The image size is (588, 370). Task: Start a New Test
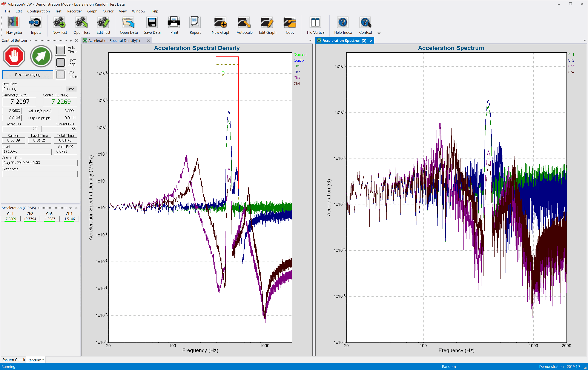59,25
